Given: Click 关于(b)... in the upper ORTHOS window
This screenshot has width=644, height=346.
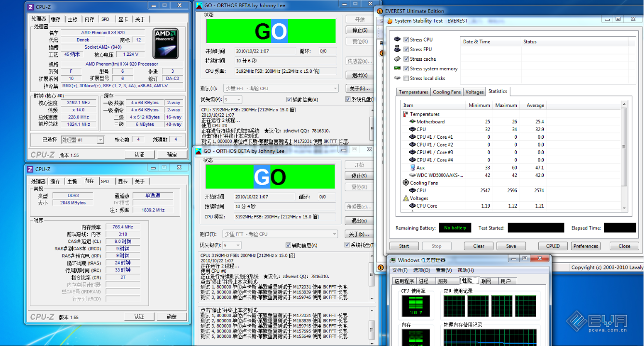Looking at the screenshot, I should (x=360, y=89).
